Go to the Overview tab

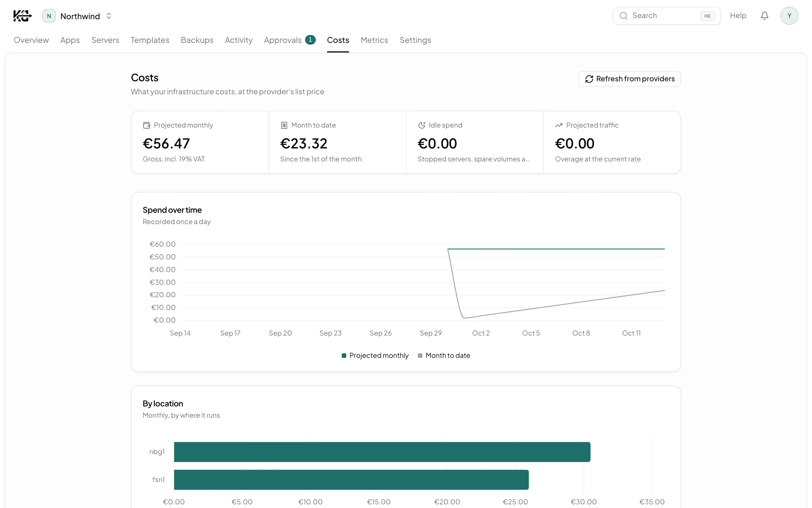31,40
